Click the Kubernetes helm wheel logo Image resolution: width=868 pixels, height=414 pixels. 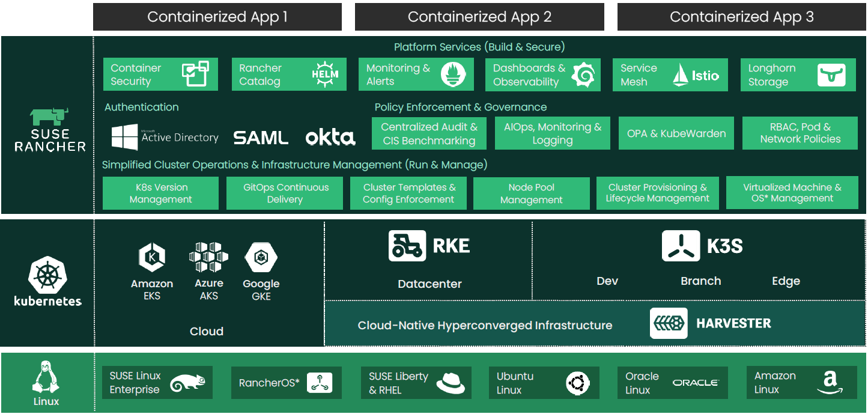[47, 276]
